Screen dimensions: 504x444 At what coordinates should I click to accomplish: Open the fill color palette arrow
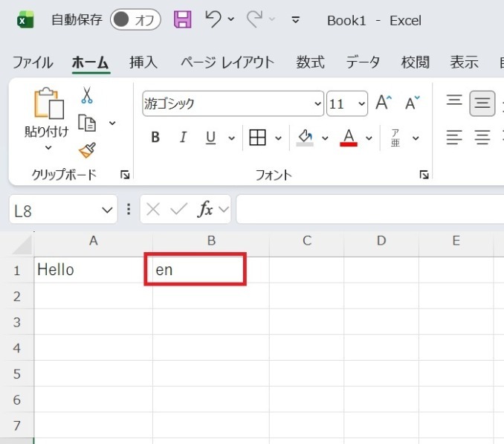tap(325, 138)
